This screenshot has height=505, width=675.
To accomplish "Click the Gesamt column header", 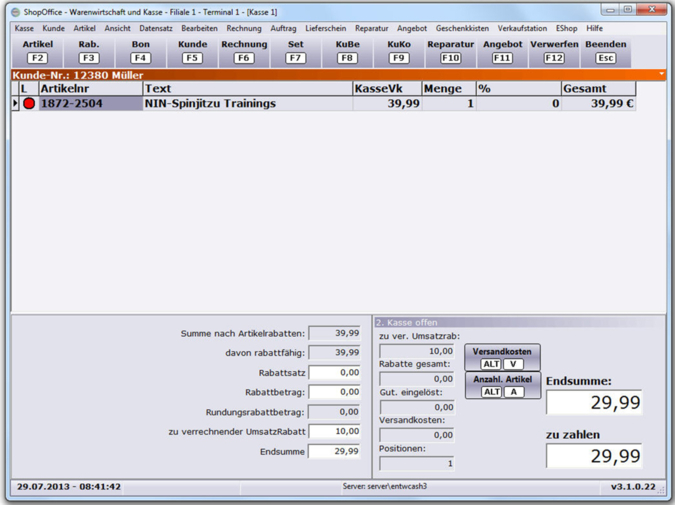I will [598, 89].
